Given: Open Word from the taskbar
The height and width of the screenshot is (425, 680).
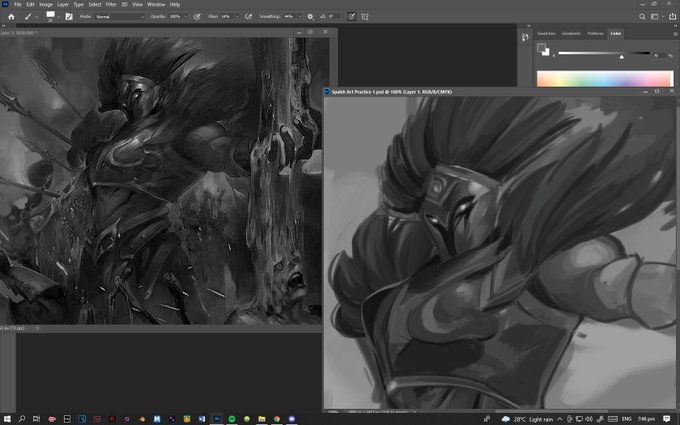Looking at the screenshot, I should (202, 419).
